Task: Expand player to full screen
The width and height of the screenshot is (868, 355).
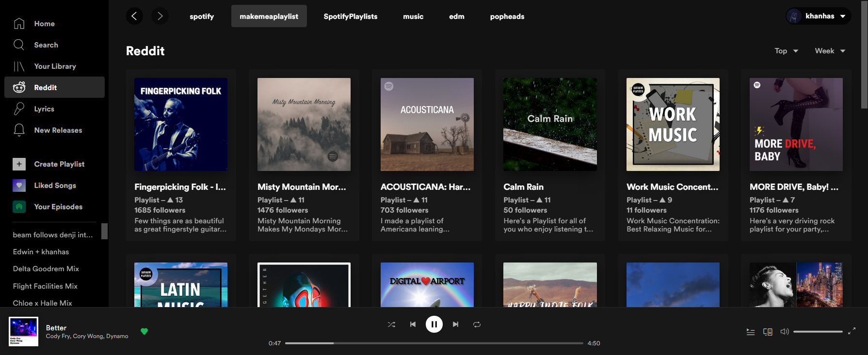Action: [x=852, y=331]
